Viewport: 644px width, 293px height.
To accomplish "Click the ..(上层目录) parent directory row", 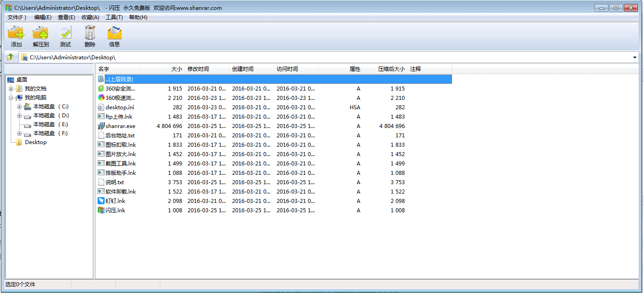I will [x=119, y=79].
